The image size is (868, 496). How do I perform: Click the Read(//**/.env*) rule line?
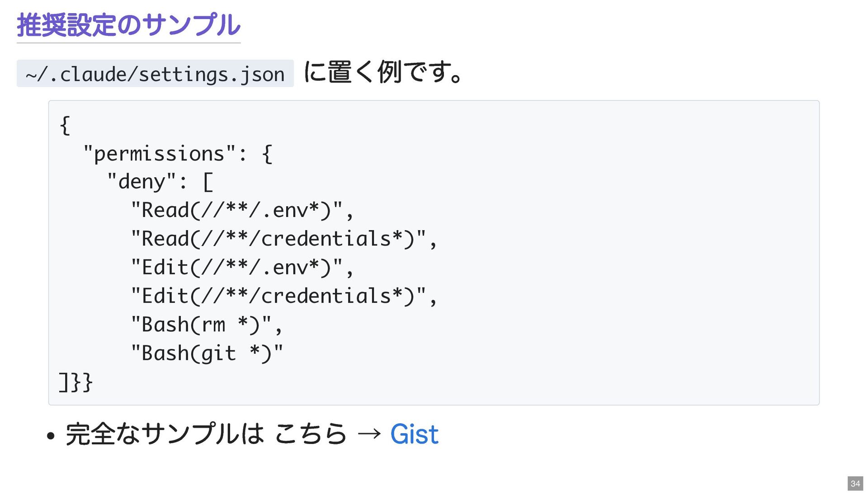click(x=242, y=210)
